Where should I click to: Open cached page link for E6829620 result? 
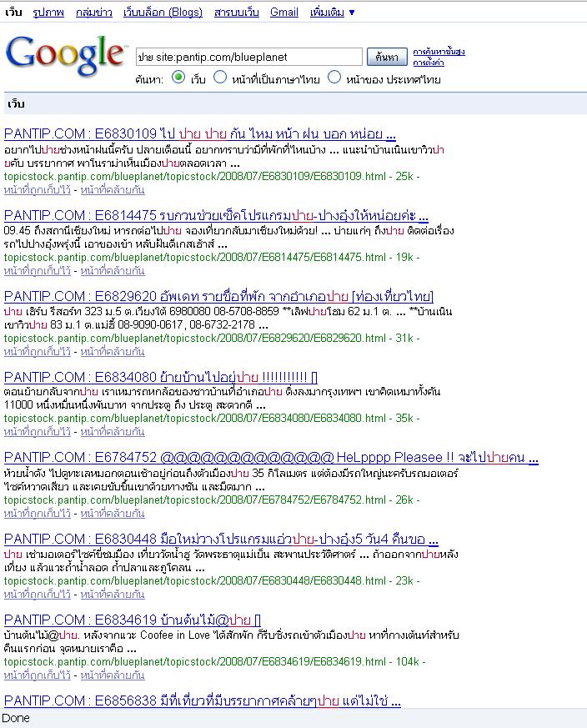(38, 352)
